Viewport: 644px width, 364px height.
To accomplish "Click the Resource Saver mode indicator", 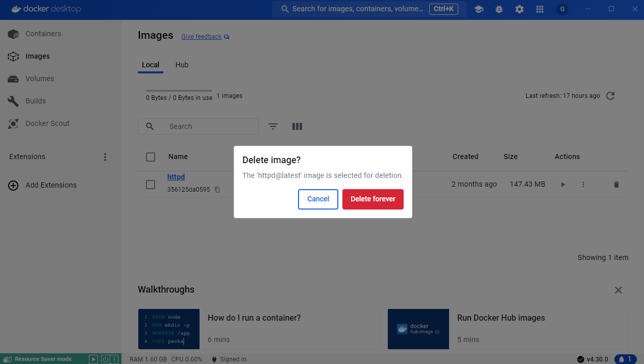I will coord(38,359).
